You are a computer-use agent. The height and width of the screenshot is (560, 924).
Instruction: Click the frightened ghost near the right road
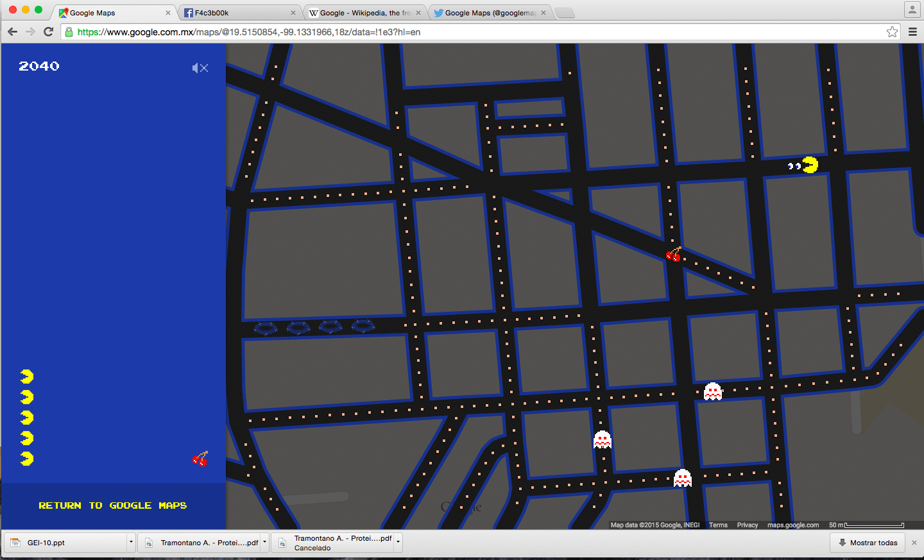[x=713, y=391]
